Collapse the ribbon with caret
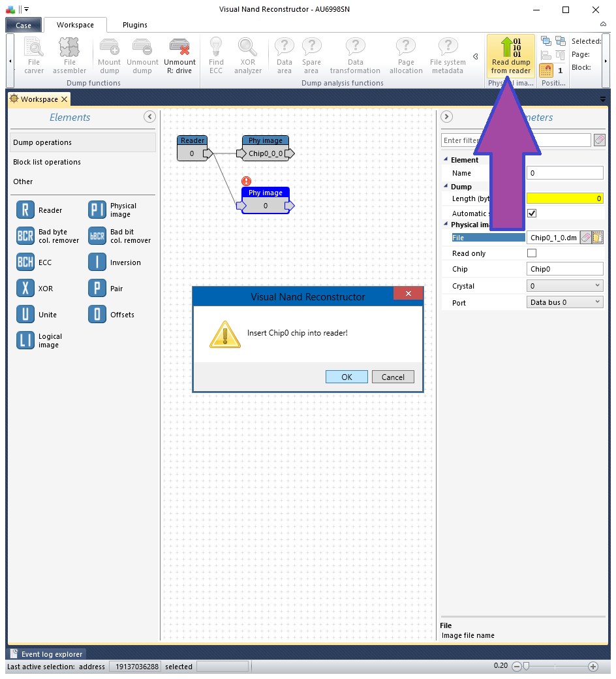Image resolution: width=616 pixels, height=679 pixels. [x=603, y=24]
